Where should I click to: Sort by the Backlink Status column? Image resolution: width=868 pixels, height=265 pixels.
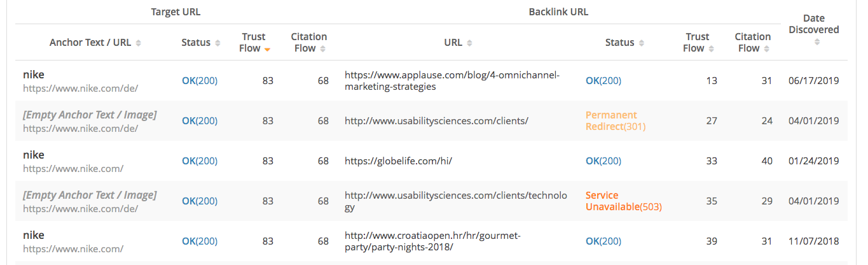[641, 43]
